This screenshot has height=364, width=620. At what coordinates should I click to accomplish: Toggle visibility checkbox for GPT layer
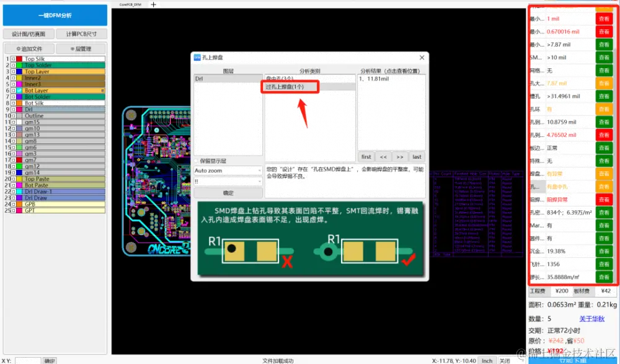point(13,210)
